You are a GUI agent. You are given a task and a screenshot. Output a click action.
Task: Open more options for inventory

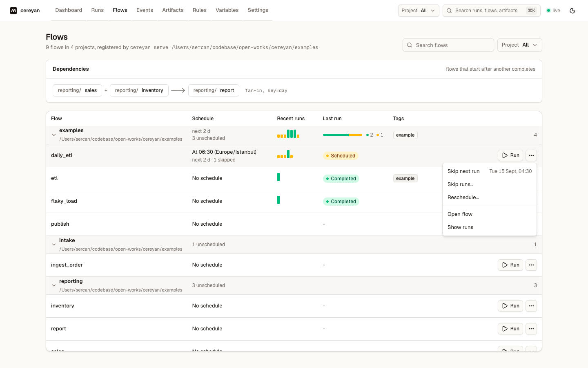pos(531,306)
